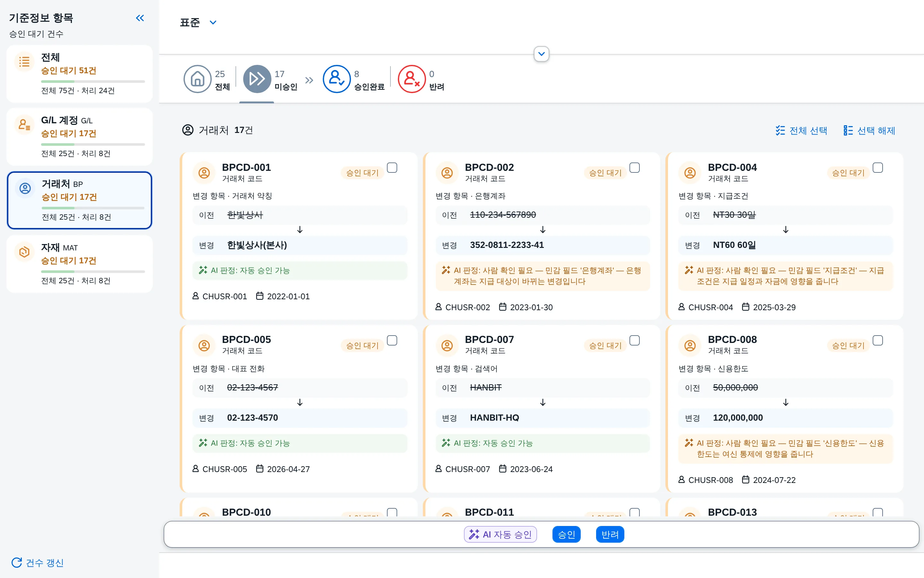Screen dimensions: 924x578
Task: Click the calendar icon next to 2023-01-30
Action: pyautogui.click(x=502, y=307)
